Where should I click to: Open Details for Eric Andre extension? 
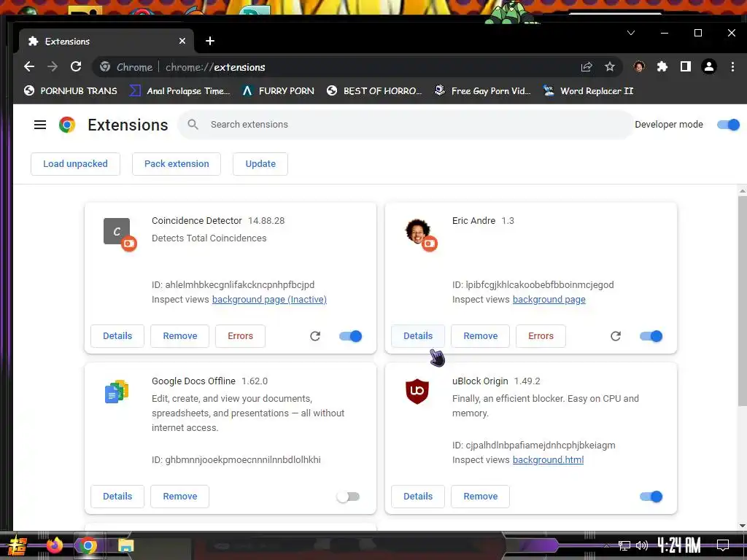418,336
